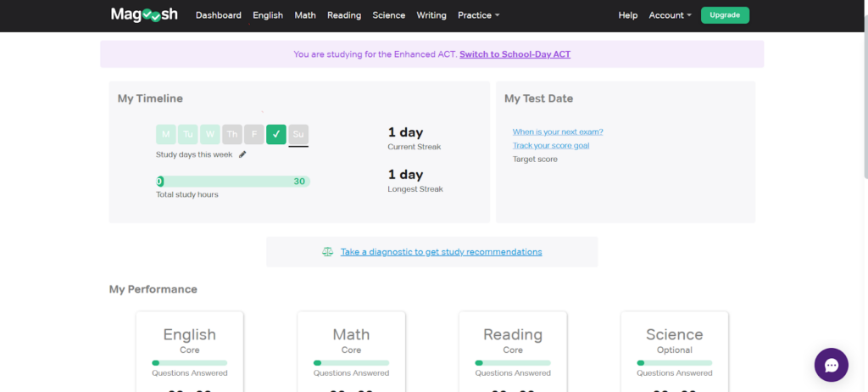Open the Math menu item
Viewport: 868px width, 392px height.
305,15
